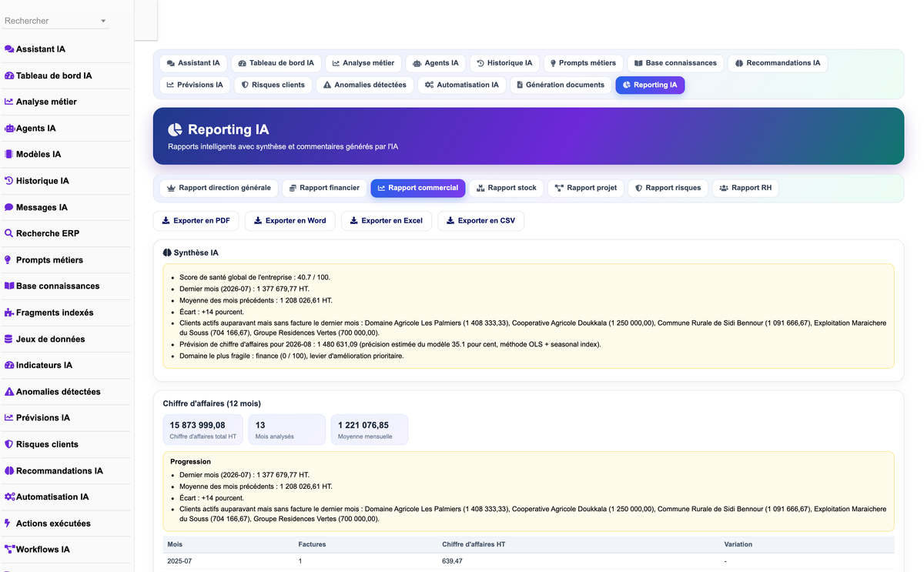Viewport: 924px width, 572px height.
Task: Select the Rapport stock report
Action: [x=507, y=188]
